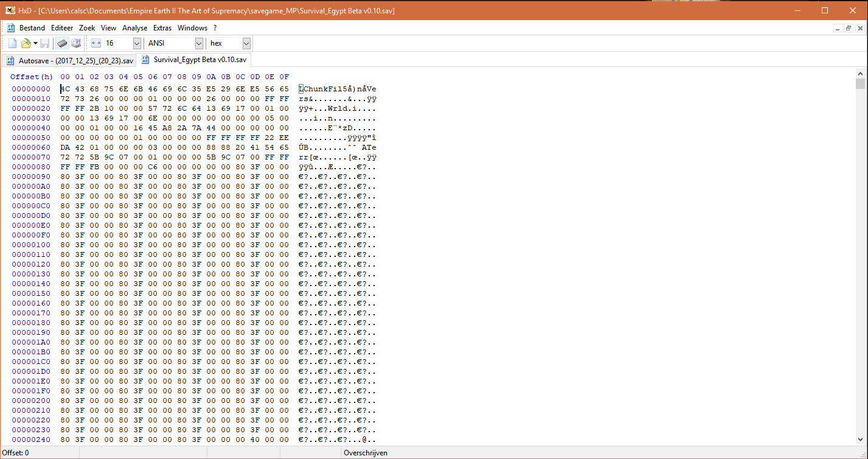
Task: Click decoded text containing 'E¨*zD'
Action: [337, 128]
